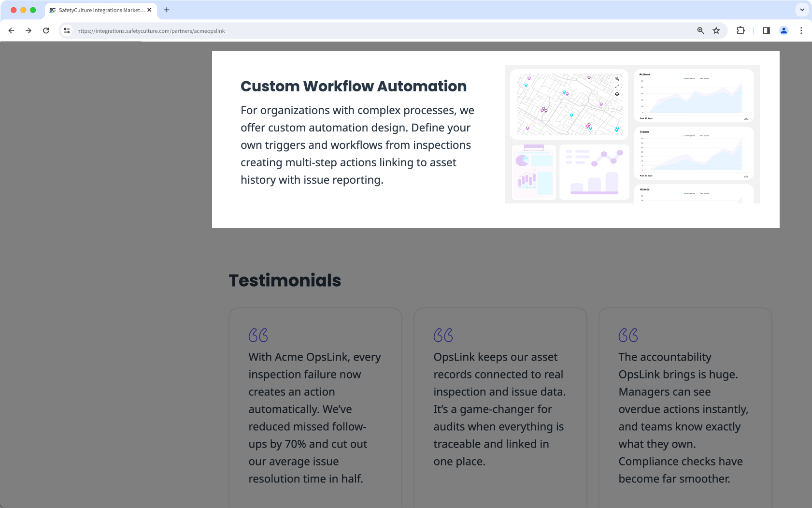The height and width of the screenshot is (508, 812).
Task: Toggle the browser side panel
Action: coord(766,30)
